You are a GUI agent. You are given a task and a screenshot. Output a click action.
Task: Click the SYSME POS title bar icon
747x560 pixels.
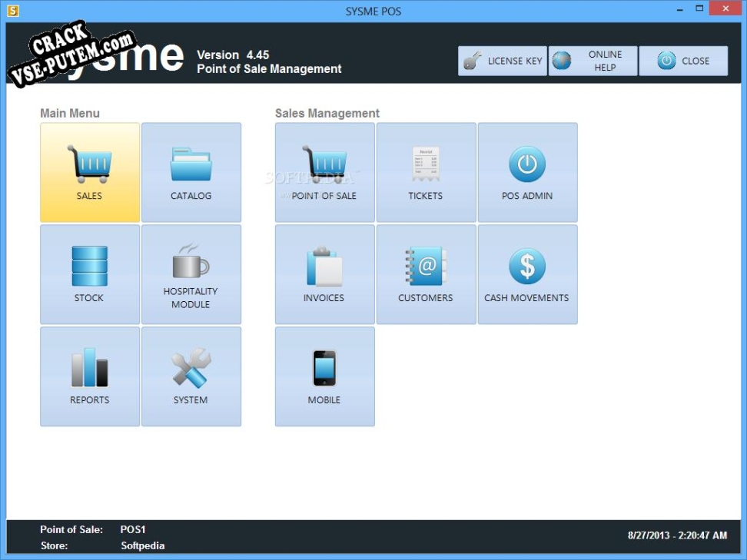(x=13, y=11)
